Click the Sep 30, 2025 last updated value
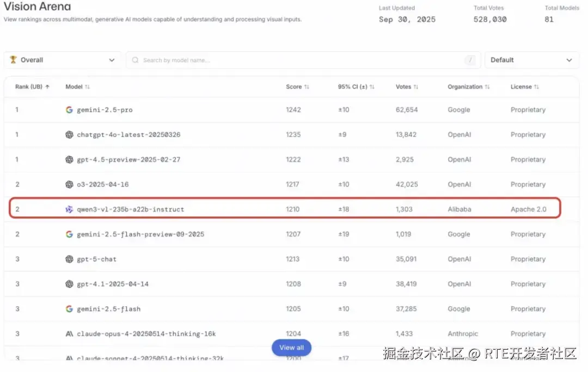Viewport: 588px width, 372px height. click(407, 20)
